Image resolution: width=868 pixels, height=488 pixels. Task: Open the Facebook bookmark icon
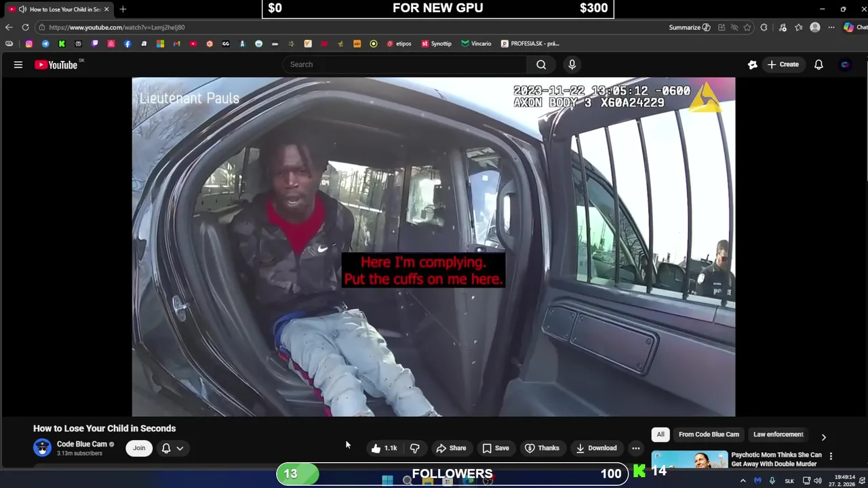coord(127,43)
